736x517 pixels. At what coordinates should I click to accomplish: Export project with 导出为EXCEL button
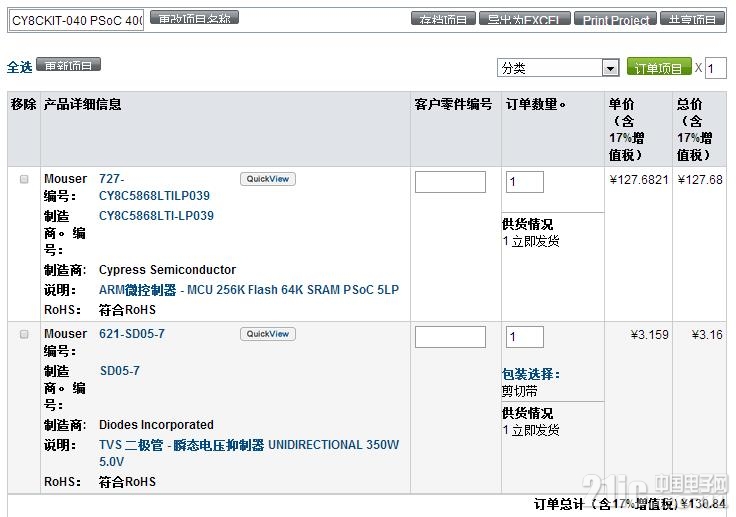(524, 19)
